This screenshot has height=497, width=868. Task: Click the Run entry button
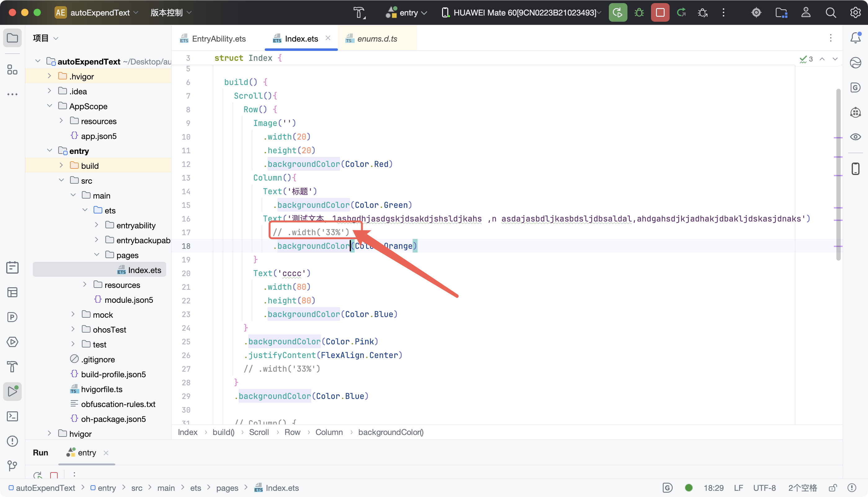coord(617,13)
